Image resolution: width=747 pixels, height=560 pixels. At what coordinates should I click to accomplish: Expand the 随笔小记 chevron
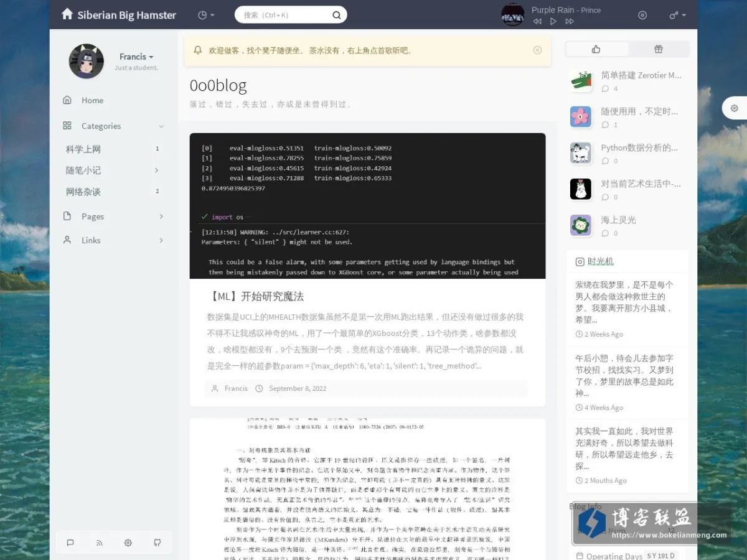(x=156, y=170)
